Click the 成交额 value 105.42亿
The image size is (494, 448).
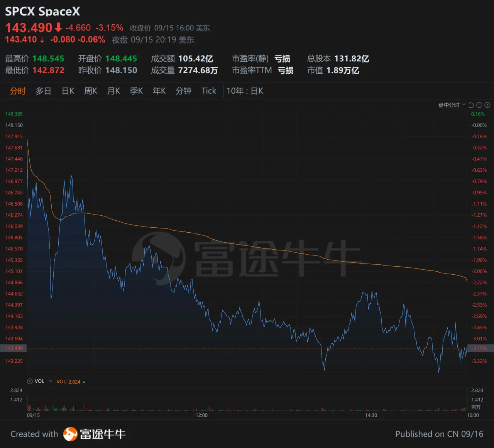[x=196, y=59]
